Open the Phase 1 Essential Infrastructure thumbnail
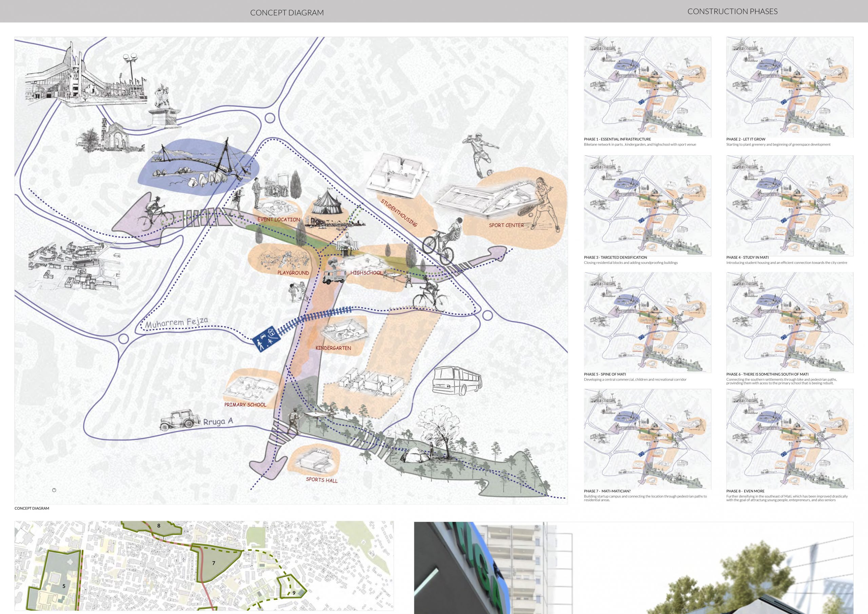 pos(647,87)
